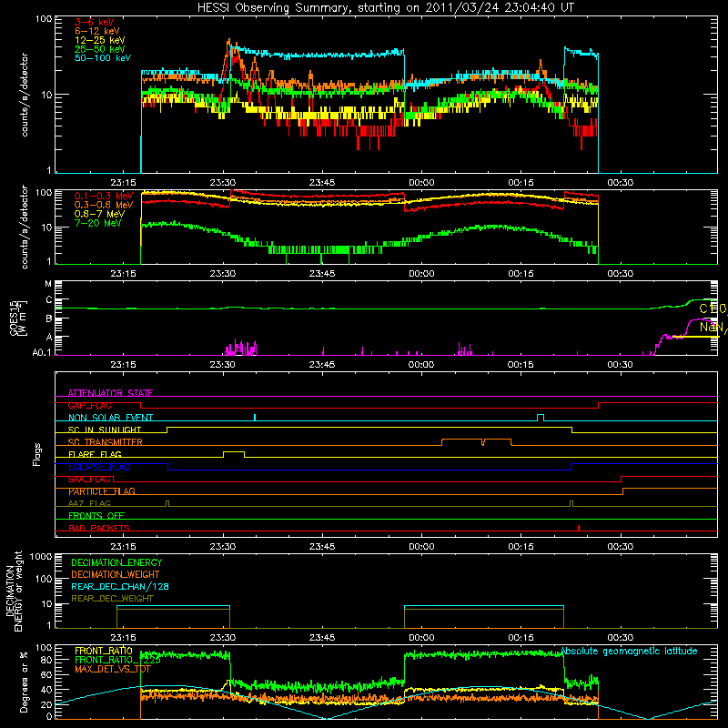Click the 00:30 tick label under GOES panel
728x728 pixels.
620,365
